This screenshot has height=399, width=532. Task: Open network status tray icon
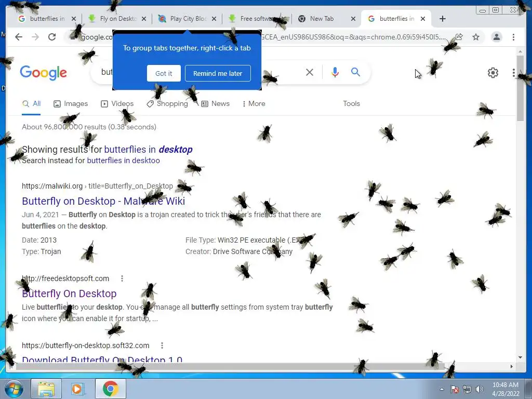coord(467,389)
